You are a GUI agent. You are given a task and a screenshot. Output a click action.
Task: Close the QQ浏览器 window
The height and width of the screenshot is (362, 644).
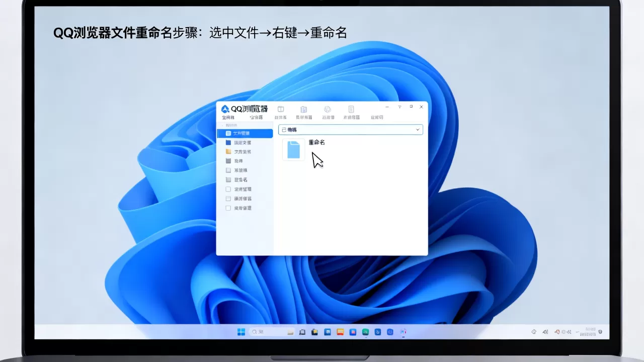[422, 107]
